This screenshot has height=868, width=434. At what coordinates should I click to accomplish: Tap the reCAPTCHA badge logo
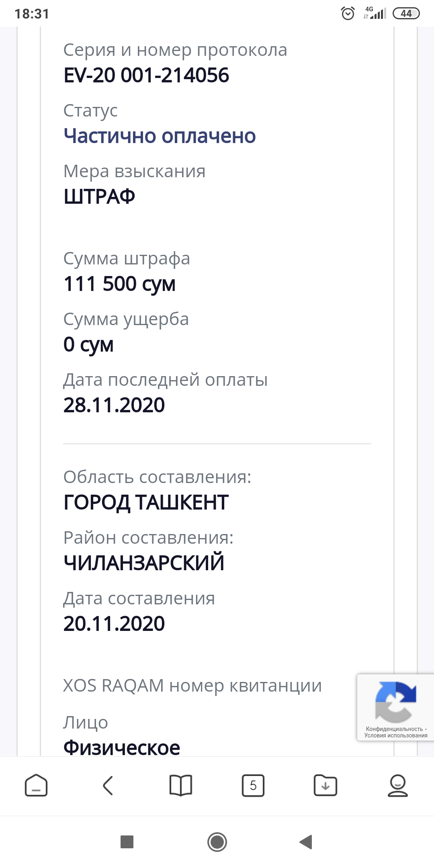[x=395, y=702]
